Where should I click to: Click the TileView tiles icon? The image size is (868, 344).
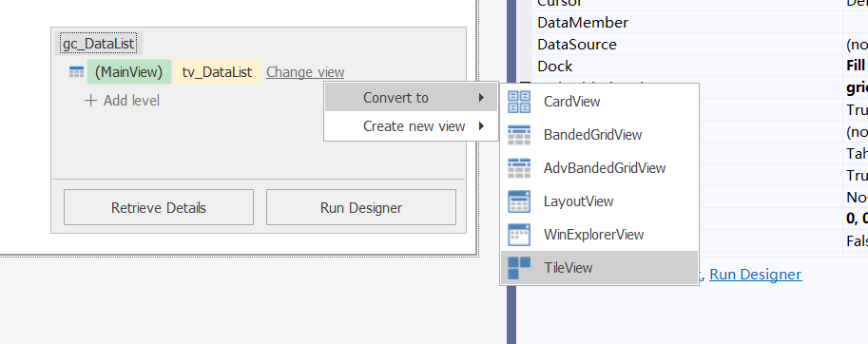pyautogui.click(x=519, y=268)
